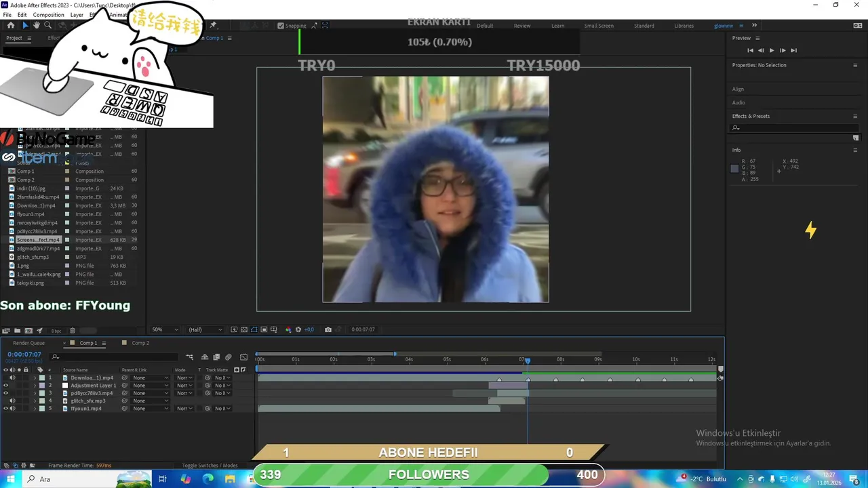Click the shy layers hide icon in timeline
Screen dimensions: 868x488
pos(205,357)
